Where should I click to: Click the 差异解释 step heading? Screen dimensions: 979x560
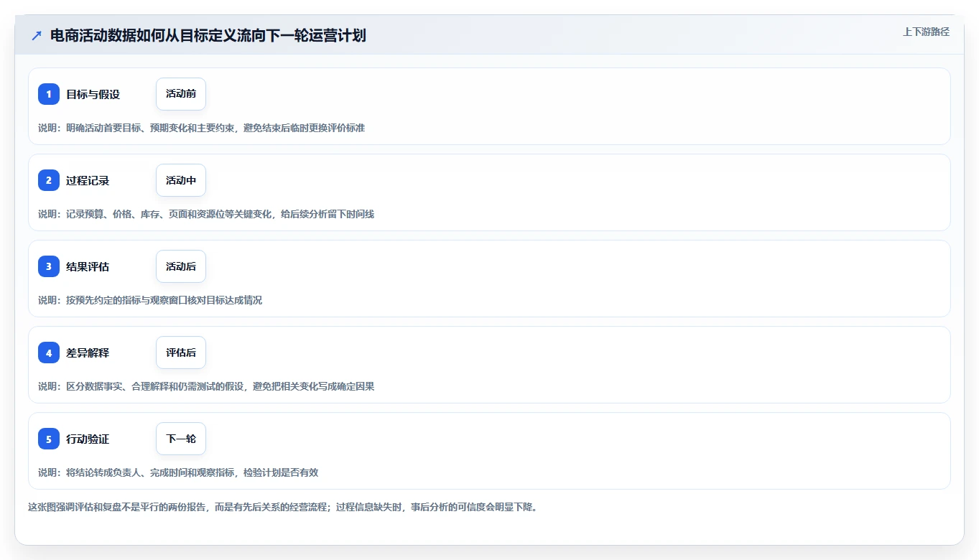(88, 353)
